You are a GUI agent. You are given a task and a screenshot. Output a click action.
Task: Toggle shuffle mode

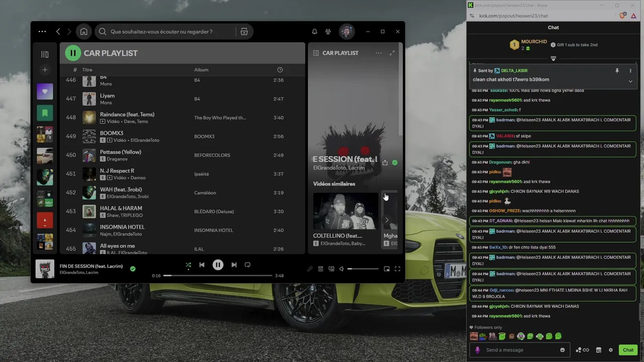click(x=188, y=265)
